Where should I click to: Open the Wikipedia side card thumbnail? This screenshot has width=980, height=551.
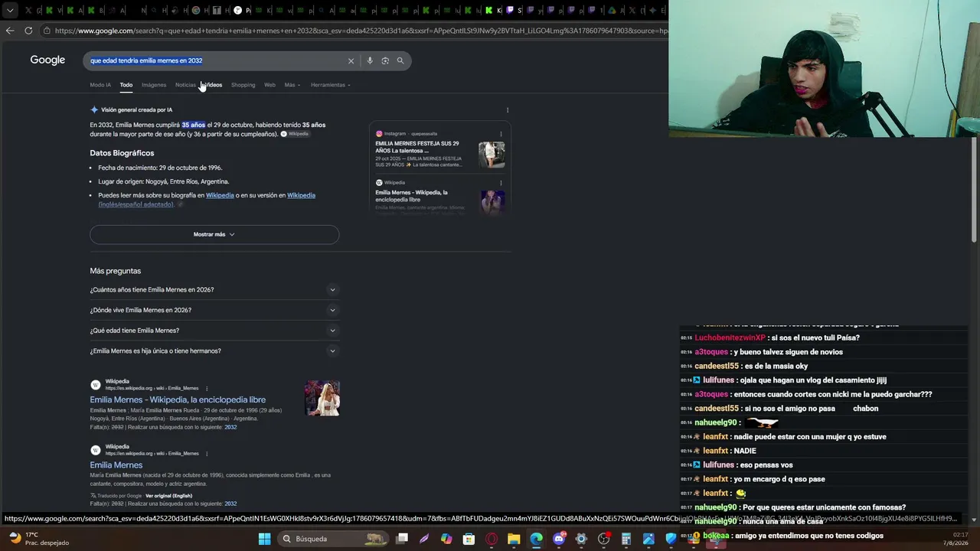492,201
